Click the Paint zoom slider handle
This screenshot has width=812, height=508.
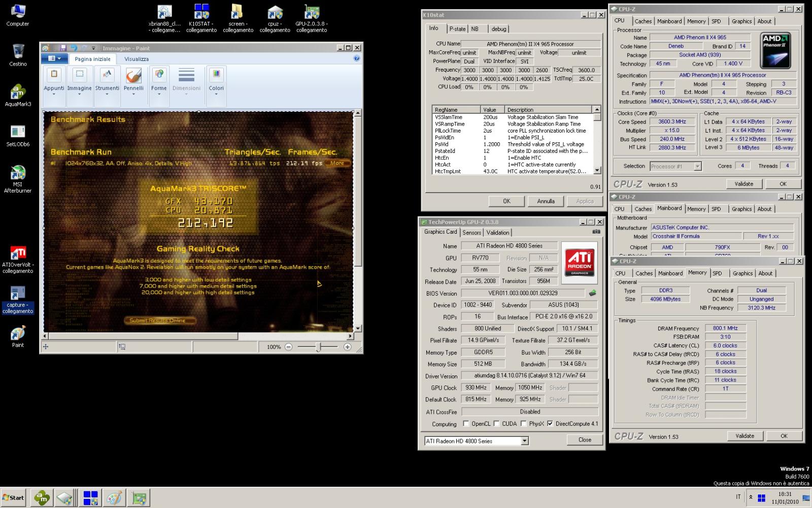(318, 347)
